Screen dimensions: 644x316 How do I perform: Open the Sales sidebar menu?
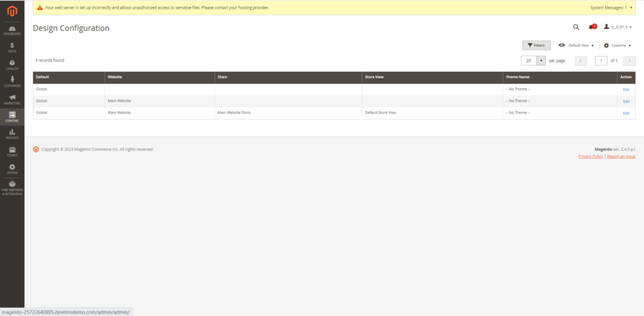pos(12,48)
